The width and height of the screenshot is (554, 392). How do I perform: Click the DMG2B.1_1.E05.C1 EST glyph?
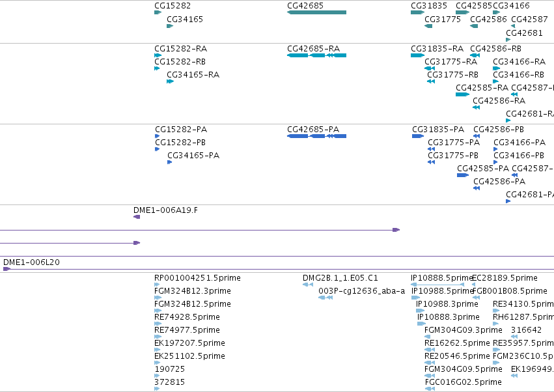click(x=308, y=285)
